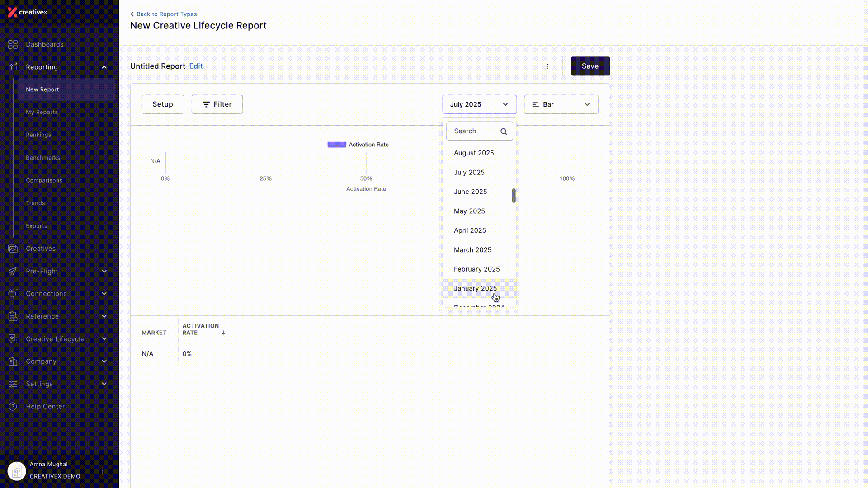This screenshot has width=868, height=488.
Task: Sort by Activation Rate column arrow
Action: click(x=223, y=333)
